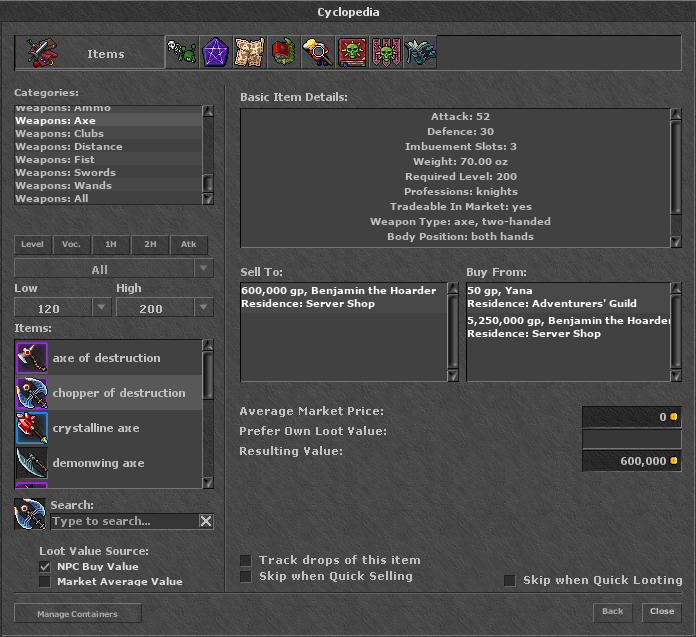Select Yana 50 gp buy offer

point(568,297)
